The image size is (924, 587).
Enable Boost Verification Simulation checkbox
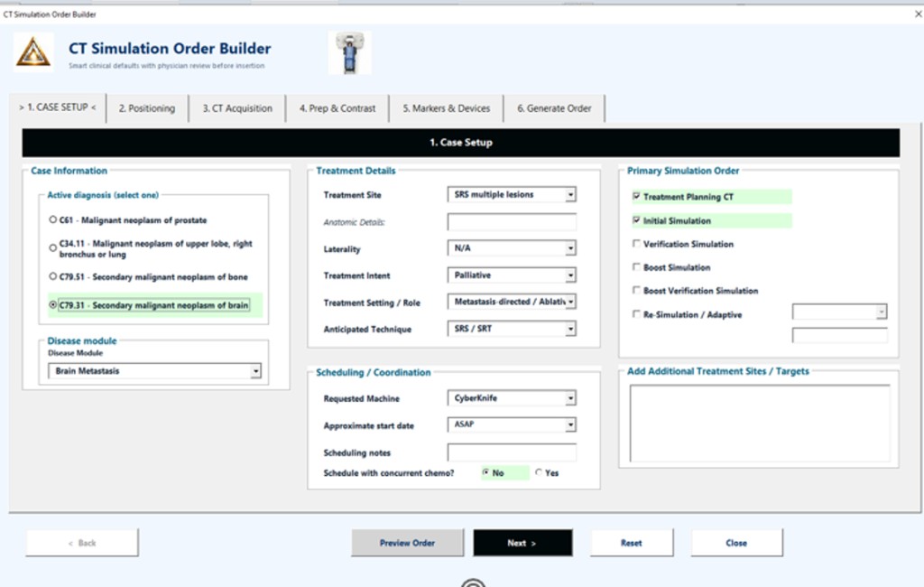coord(636,290)
